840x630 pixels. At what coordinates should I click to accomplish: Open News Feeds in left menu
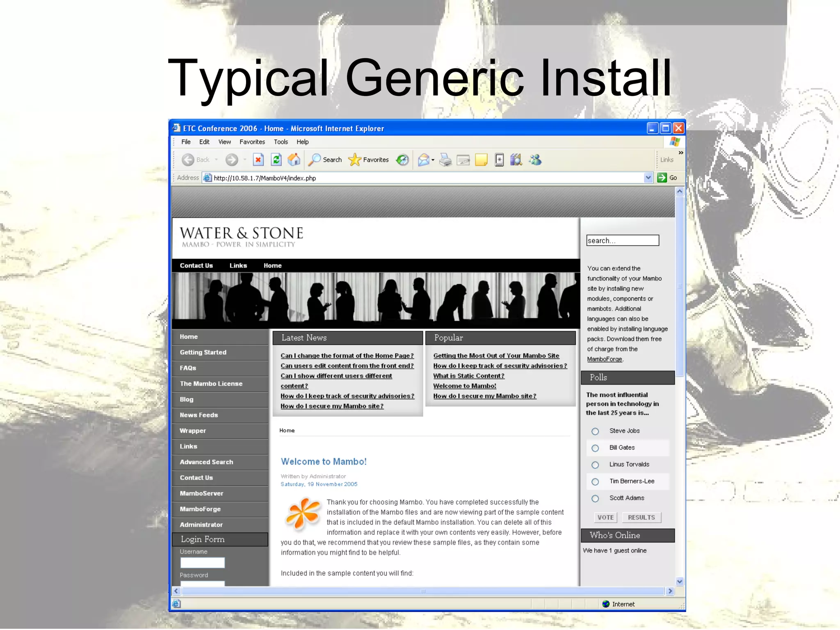click(220, 415)
